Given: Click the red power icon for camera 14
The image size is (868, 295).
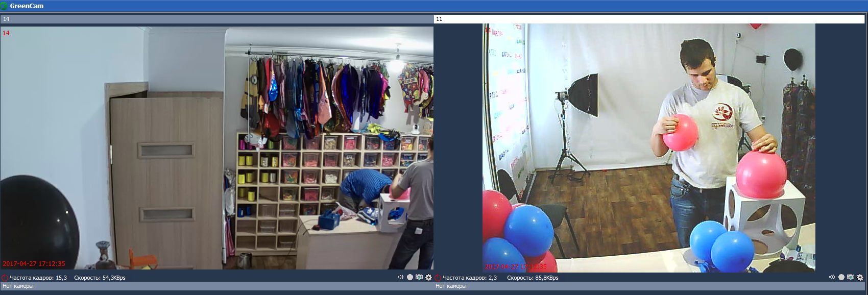Looking at the screenshot, I should tap(5, 278).
